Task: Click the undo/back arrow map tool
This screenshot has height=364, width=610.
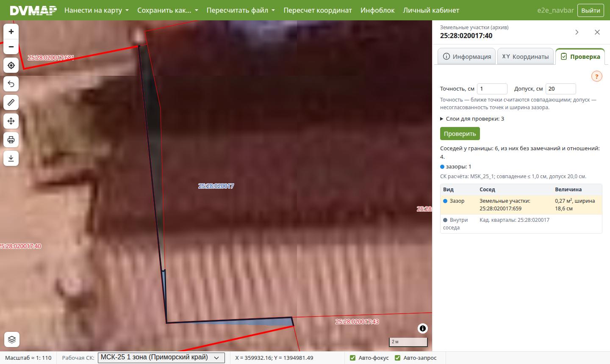Action: pyautogui.click(x=11, y=84)
